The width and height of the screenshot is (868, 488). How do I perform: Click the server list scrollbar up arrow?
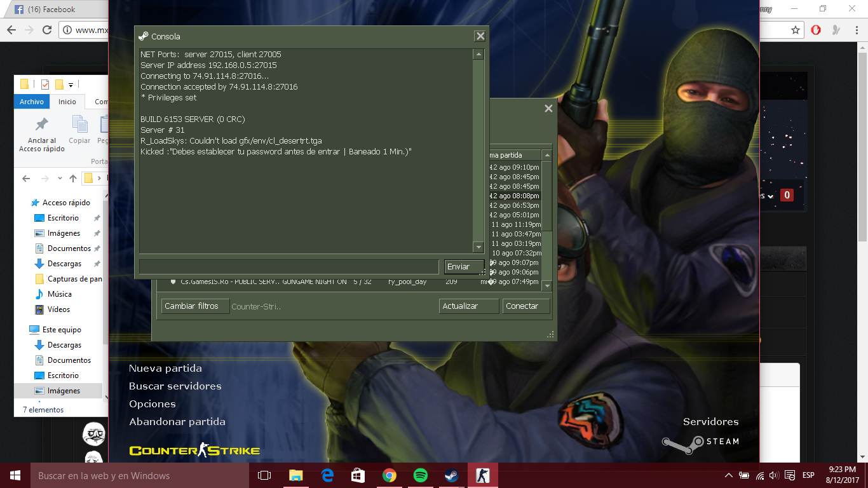pyautogui.click(x=547, y=155)
